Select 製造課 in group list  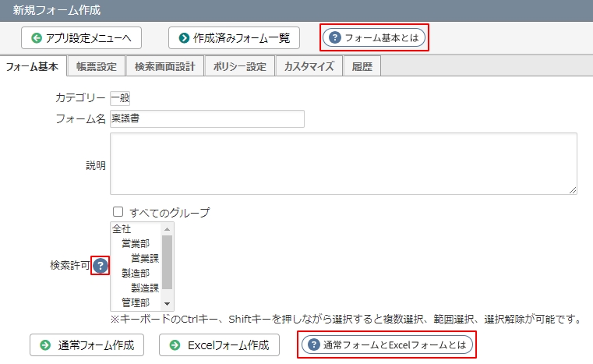pos(145,288)
